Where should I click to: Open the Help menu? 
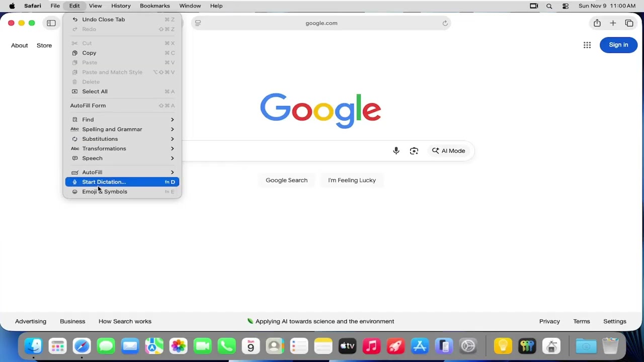pyautogui.click(x=216, y=6)
